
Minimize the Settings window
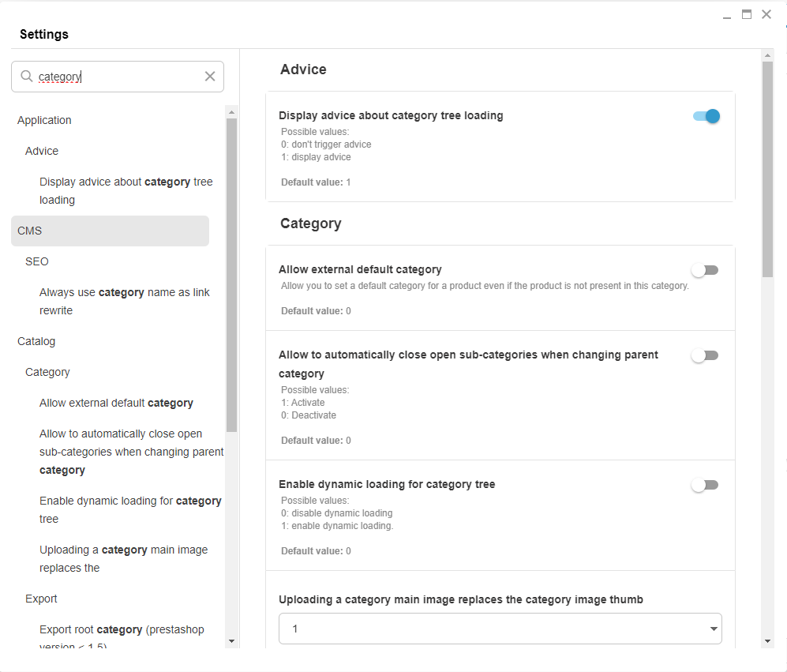[x=727, y=16]
